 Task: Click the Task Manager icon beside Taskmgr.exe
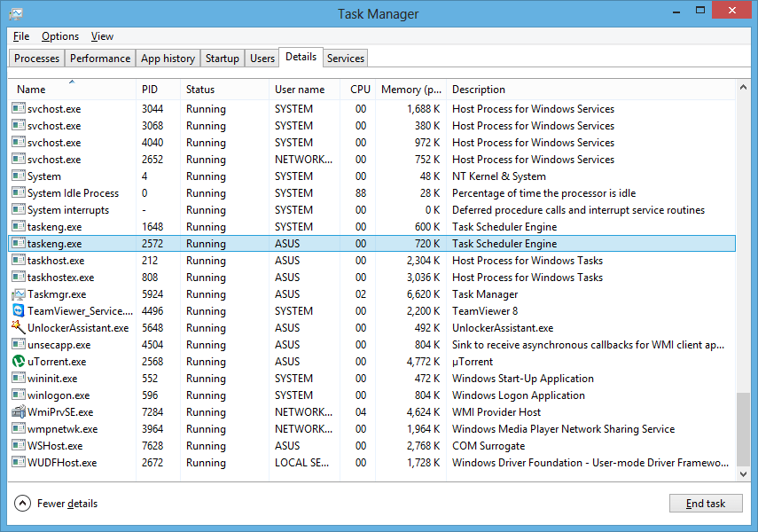pos(18,293)
